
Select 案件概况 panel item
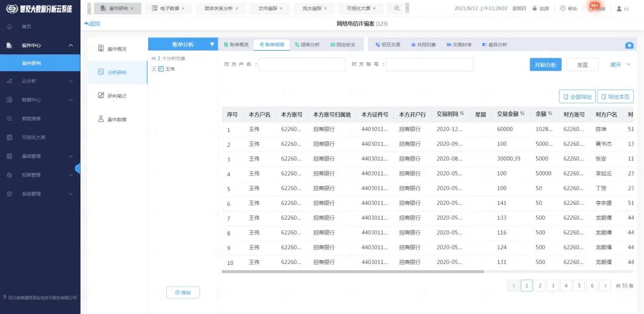117,49
